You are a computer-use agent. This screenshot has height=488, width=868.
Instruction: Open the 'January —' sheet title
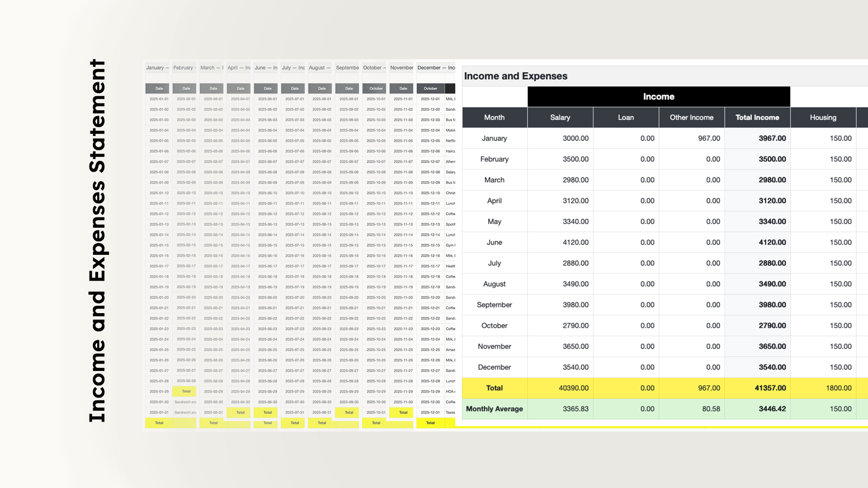point(157,68)
